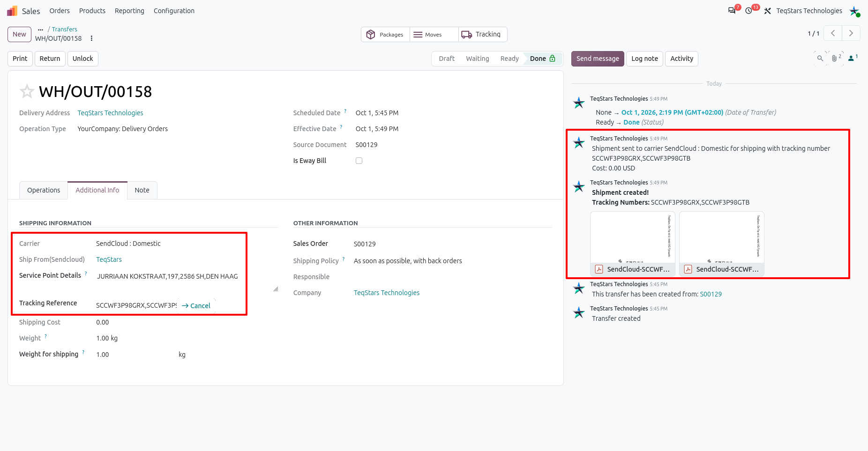The height and width of the screenshot is (451, 868).
Task: Go to the previous record arrow
Action: (833, 33)
